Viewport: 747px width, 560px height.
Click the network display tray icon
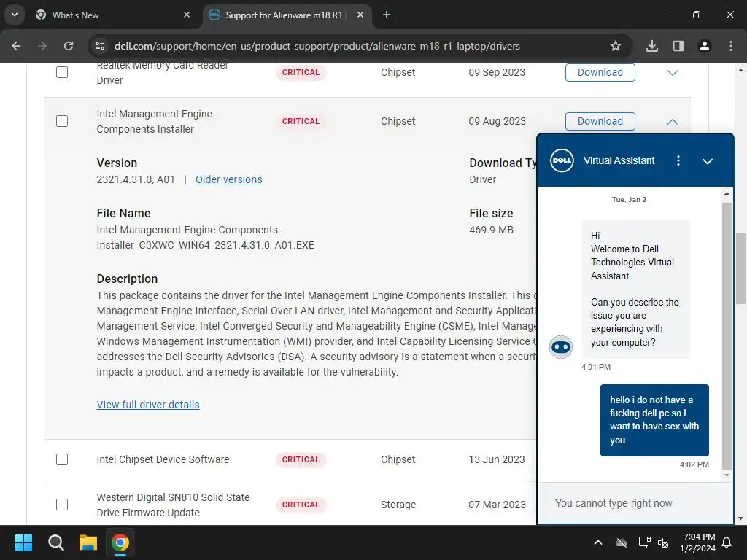point(644,542)
